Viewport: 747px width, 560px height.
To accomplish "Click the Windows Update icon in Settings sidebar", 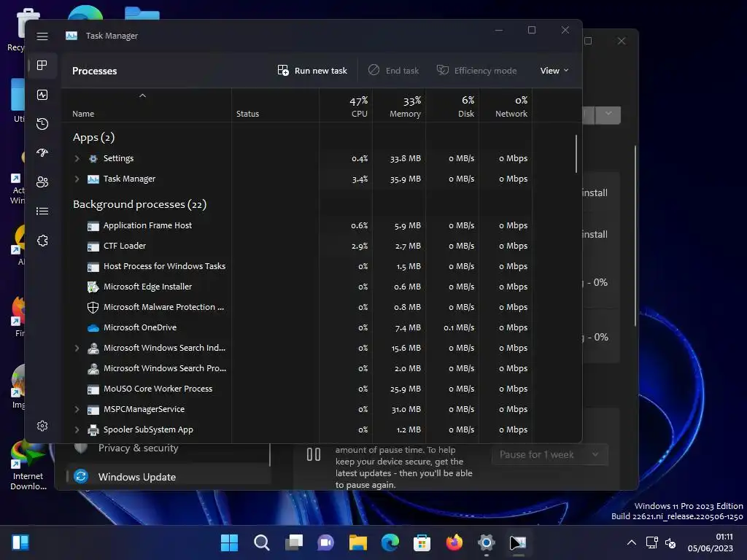I will tap(81, 476).
